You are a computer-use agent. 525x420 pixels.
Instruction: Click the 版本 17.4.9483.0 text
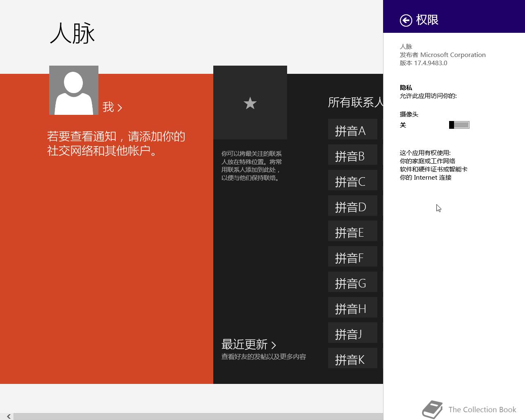[423, 63]
